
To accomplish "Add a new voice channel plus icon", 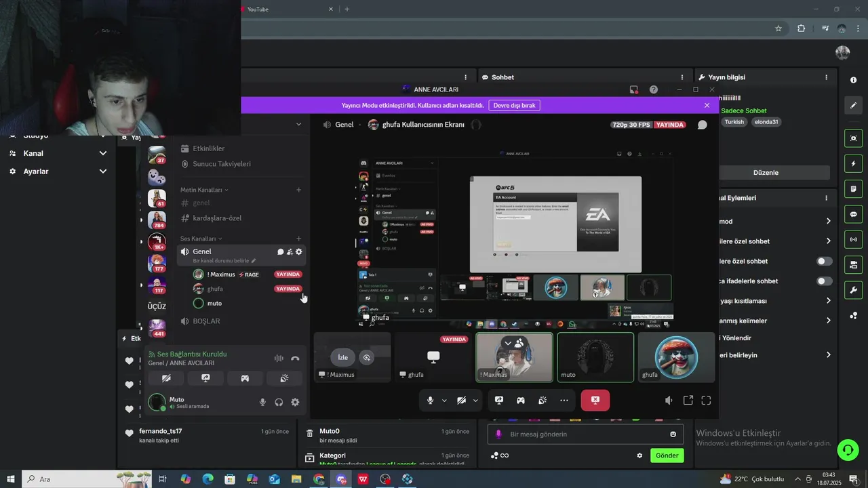I will click(298, 239).
